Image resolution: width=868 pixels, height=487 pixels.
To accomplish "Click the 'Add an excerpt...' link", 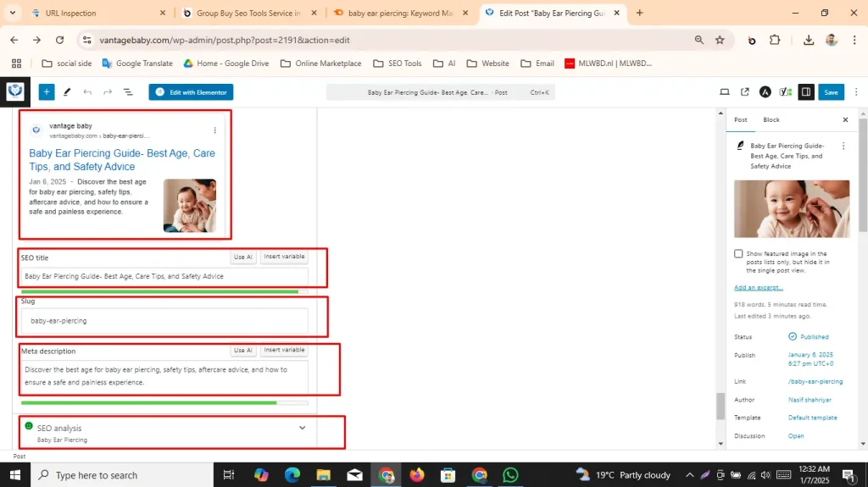I will (x=758, y=288).
